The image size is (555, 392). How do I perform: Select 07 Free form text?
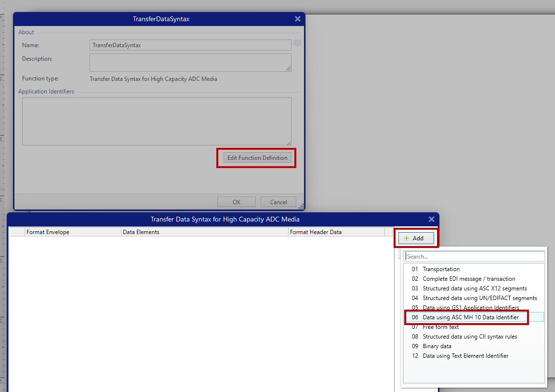(x=440, y=327)
